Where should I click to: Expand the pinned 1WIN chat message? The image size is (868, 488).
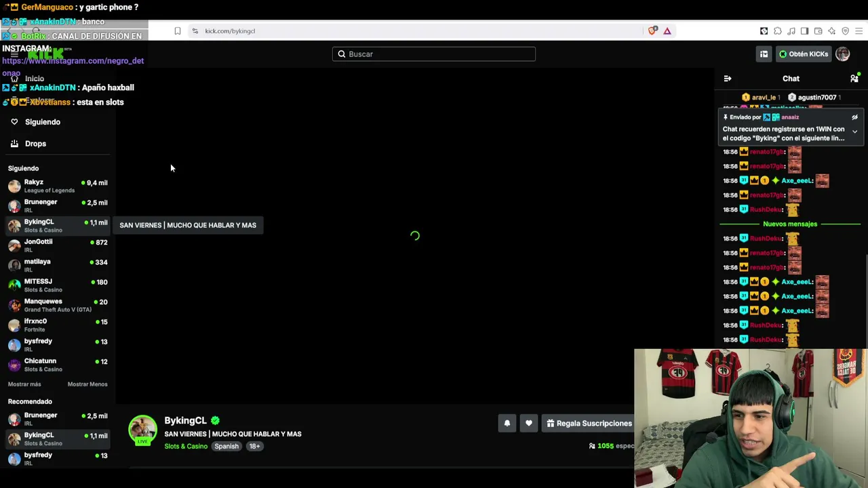[x=854, y=131]
